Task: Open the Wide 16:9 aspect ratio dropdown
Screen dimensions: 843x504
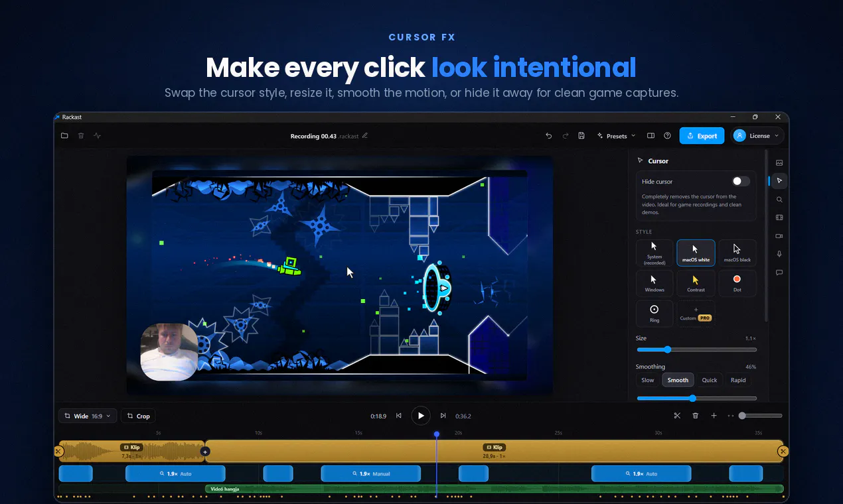Action: (x=88, y=416)
